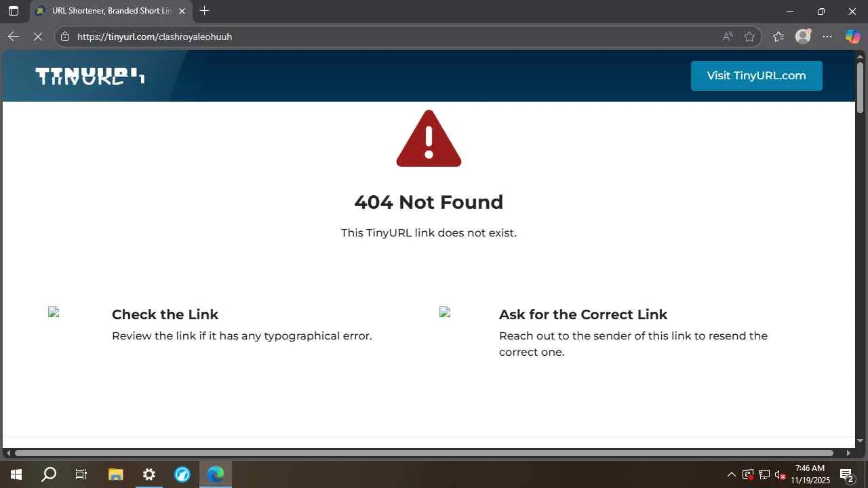Click the vertical scrollbar up arrow
868x488 pixels.
pyautogui.click(x=861, y=56)
